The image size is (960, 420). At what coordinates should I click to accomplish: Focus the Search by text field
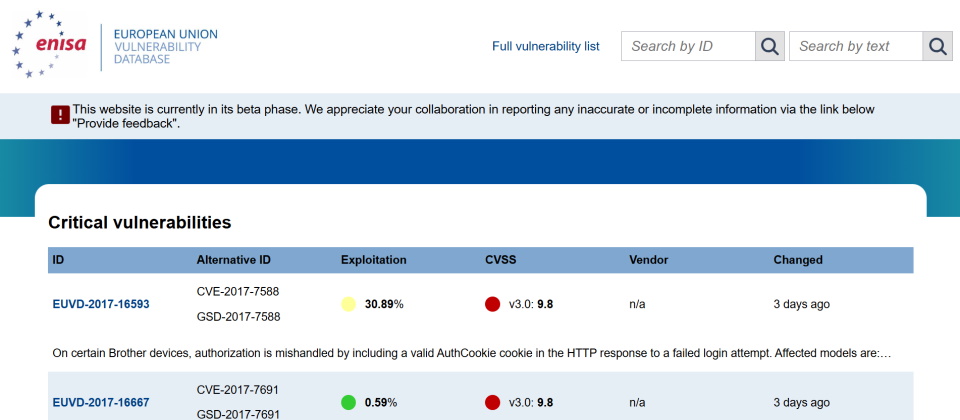pos(856,46)
